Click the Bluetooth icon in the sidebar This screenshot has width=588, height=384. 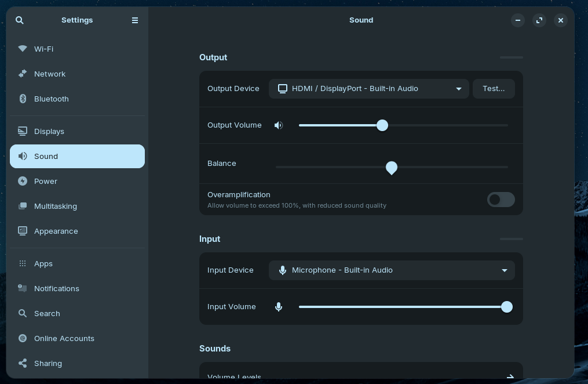point(23,99)
